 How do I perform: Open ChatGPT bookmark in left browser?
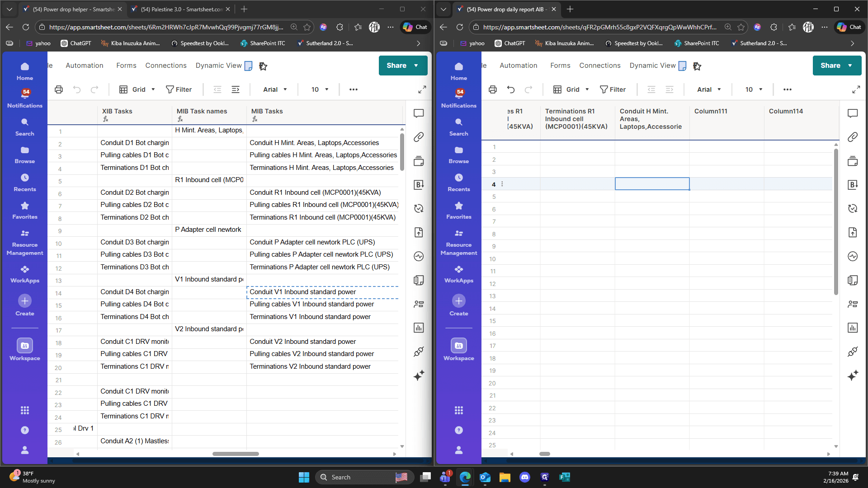coord(76,43)
